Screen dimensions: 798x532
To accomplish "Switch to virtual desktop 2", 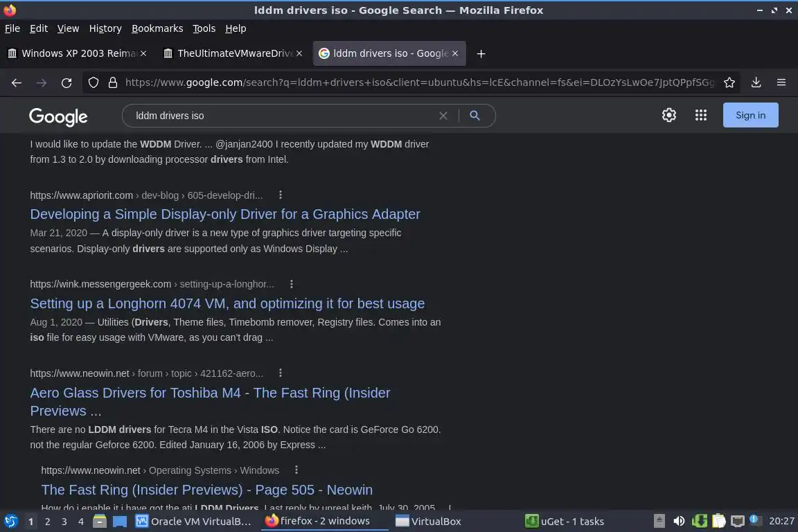I will pos(47,522).
